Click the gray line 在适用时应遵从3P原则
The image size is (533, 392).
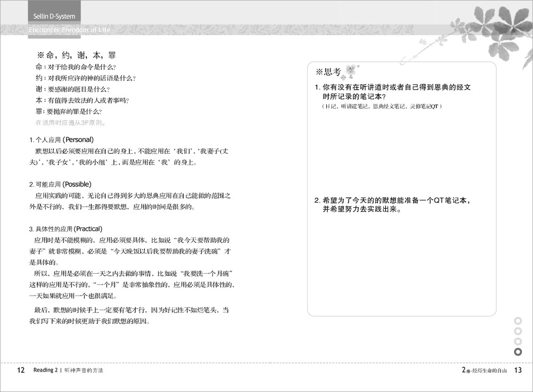click(x=70, y=123)
